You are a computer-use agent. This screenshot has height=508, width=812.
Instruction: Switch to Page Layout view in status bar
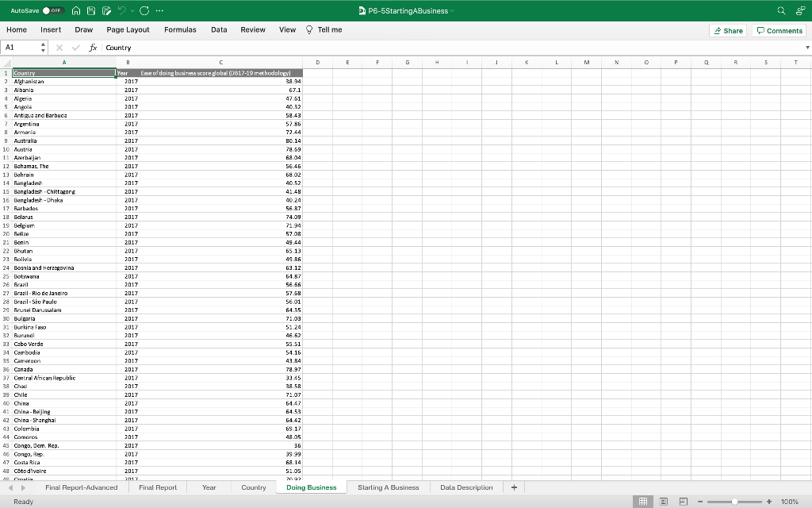pos(663,500)
